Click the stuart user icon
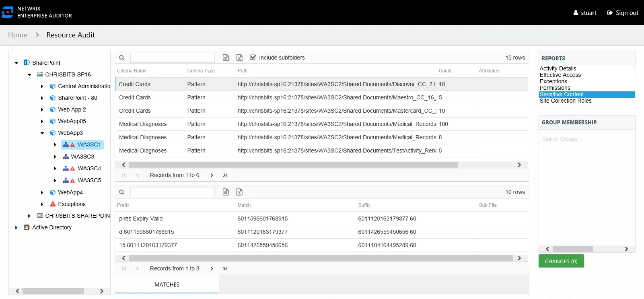Screen dimensions: 644x299 click(x=576, y=13)
